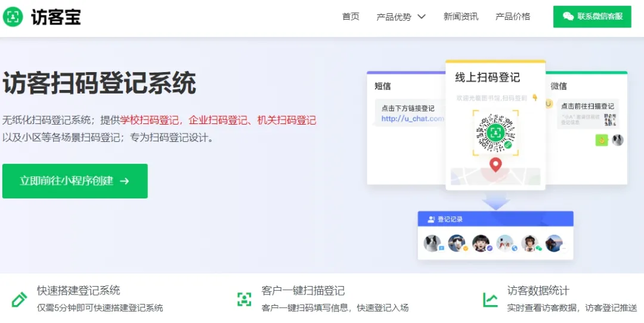The image size is (644, 323).
Task: Open the http://u_chat.com link in 短信 card
Action: click(x=413, y=119)
